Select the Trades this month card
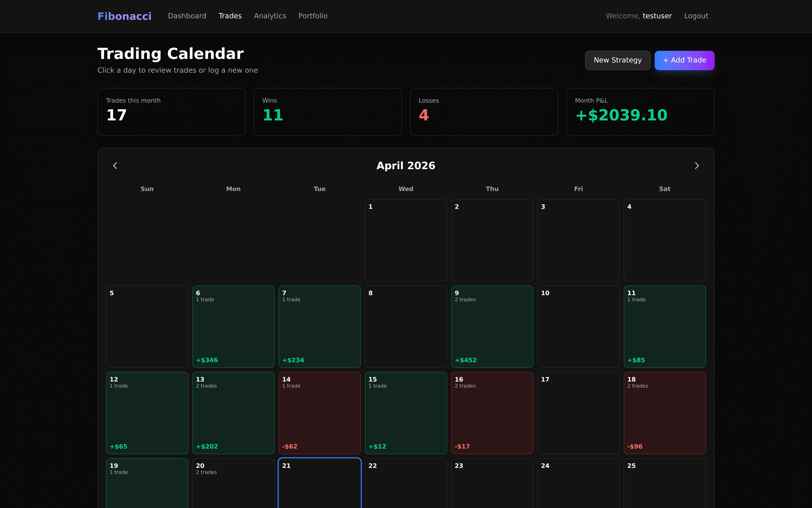This screenshot has height=508, width=812. 172,112
